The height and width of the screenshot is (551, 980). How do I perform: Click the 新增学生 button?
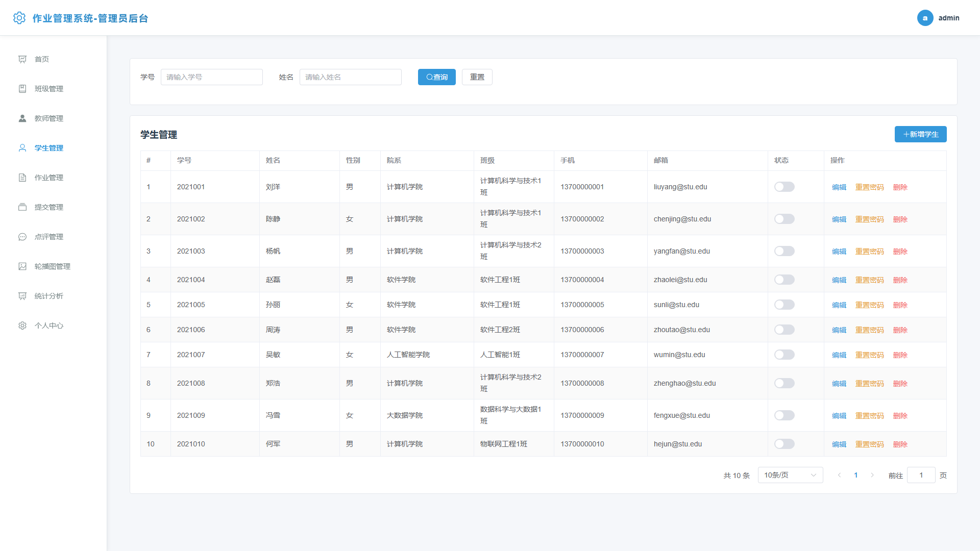coord(920,134)
